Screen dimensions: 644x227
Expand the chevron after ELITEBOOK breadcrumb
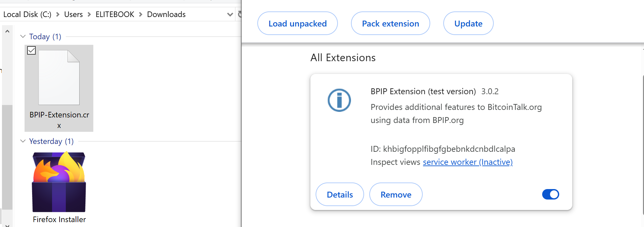141,14
